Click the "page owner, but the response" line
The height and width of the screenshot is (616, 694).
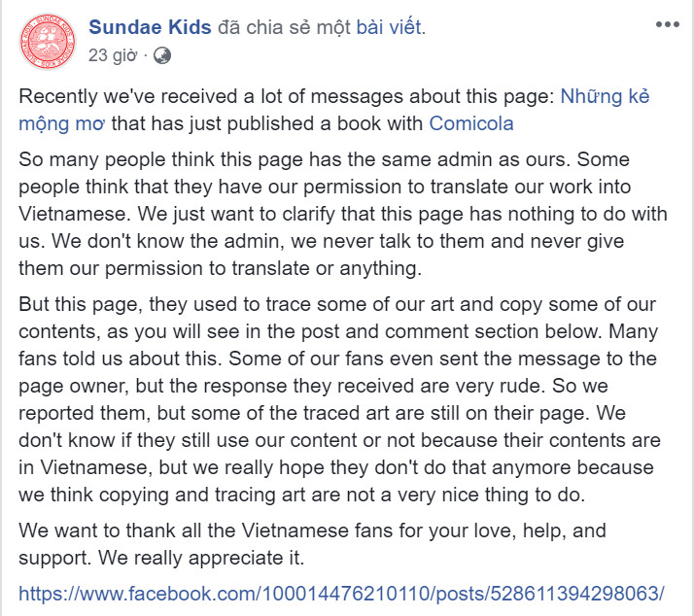click(x=313, y=386)
